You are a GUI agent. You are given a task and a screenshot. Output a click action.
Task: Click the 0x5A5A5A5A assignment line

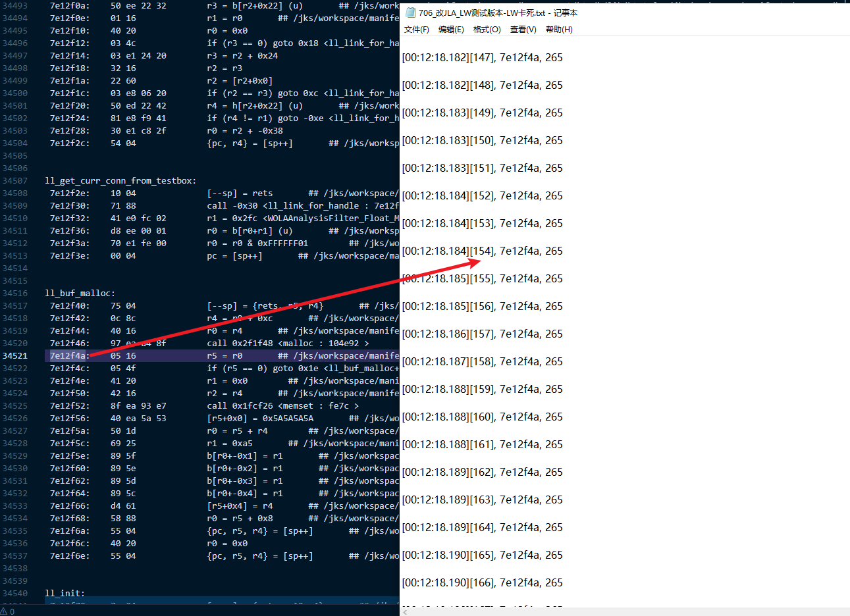[x=260, y=418]
